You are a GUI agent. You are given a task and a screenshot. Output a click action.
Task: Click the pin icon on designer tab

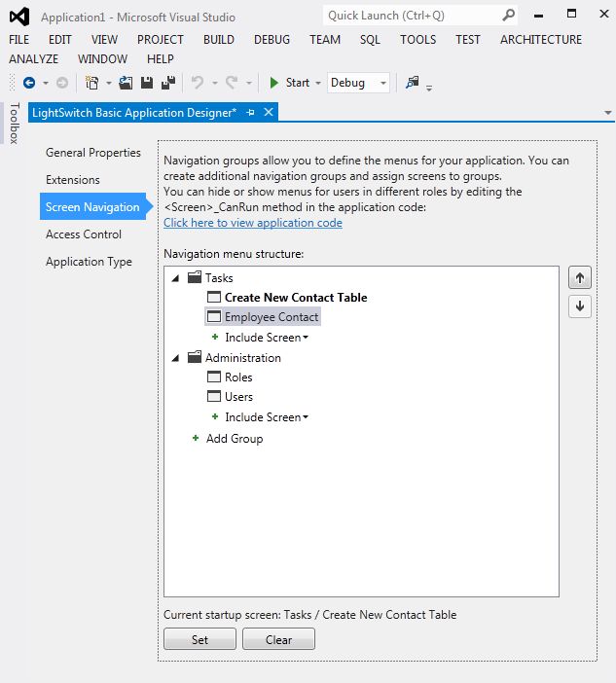click(x=250, y=113)
